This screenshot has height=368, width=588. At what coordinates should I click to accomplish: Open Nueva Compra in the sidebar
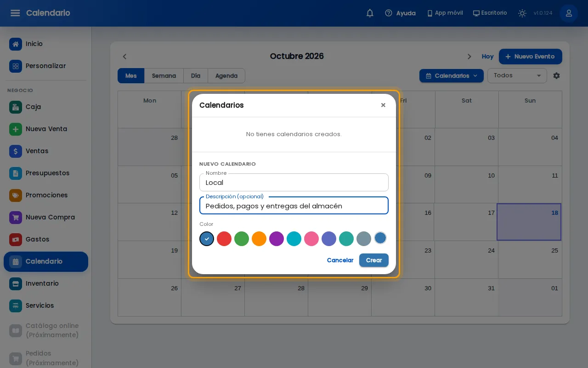pos(46,217)
